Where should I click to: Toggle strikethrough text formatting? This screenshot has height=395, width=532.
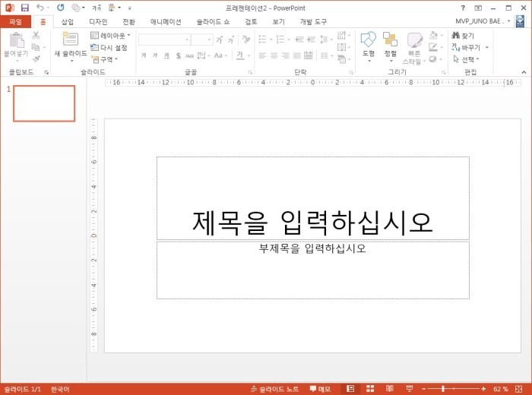pyautogui.click(x=189, y=55)
